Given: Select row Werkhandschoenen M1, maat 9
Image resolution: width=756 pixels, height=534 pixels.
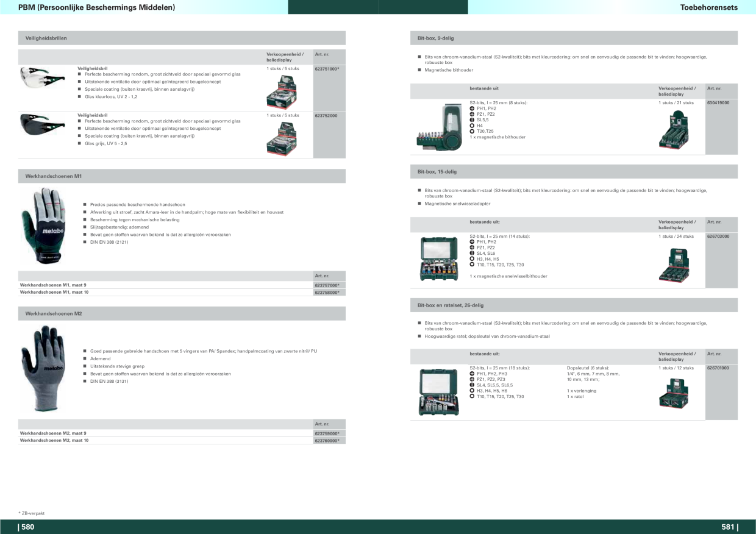Looking at the screenshot, I should click(182, 285).
